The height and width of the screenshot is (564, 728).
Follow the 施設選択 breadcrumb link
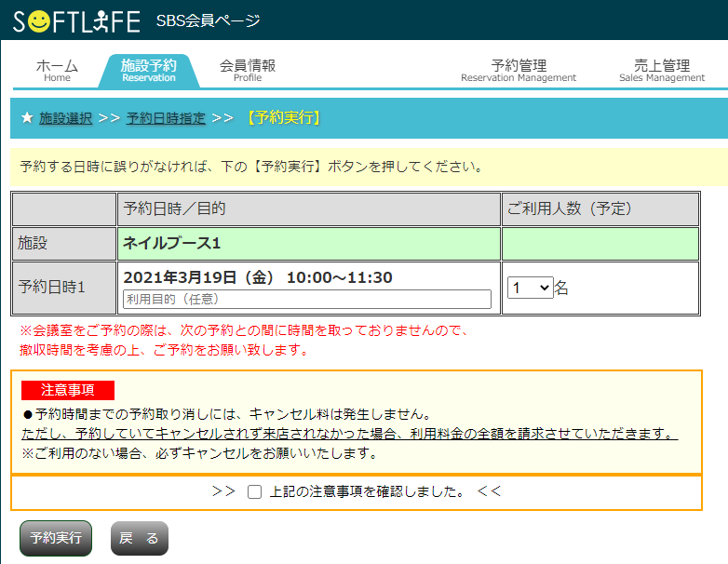pos(65,118)
